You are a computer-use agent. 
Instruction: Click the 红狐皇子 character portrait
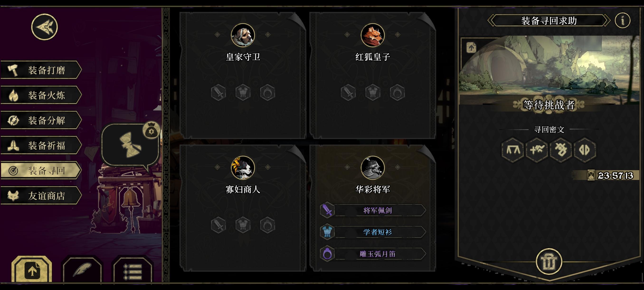(373, 35)
